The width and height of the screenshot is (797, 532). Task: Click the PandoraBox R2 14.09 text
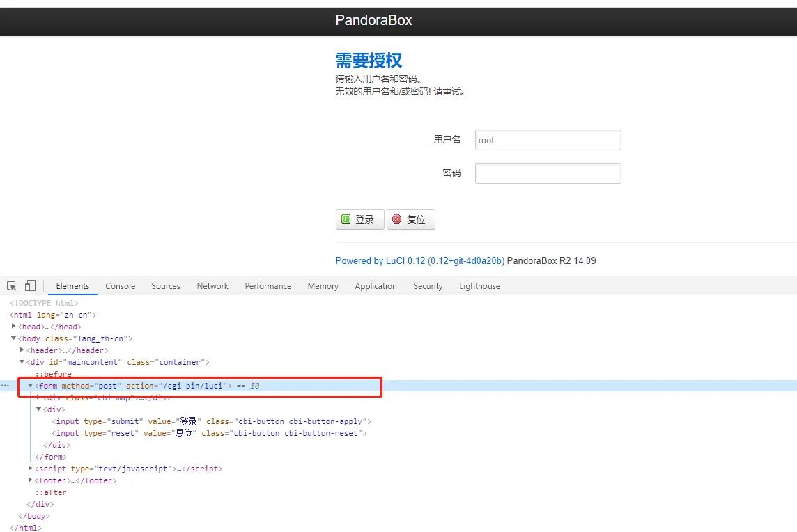coord(552,260)
